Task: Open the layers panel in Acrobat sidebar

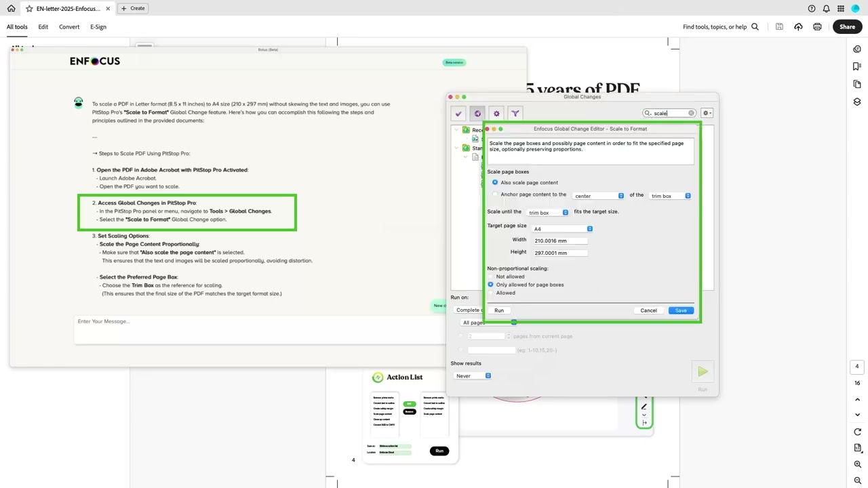Action: (857, 102)
